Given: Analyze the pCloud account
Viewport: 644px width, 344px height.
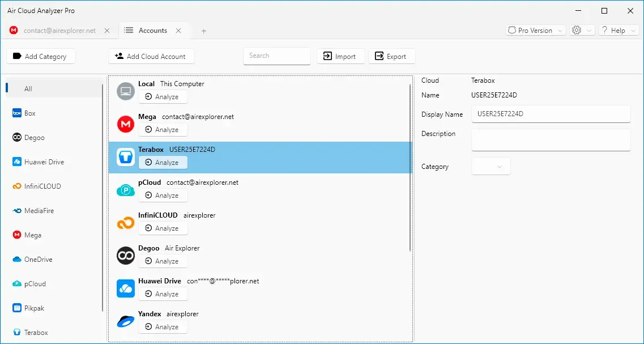Looking at the screenshot, I should pyautogui.click(x=163, y=195).
